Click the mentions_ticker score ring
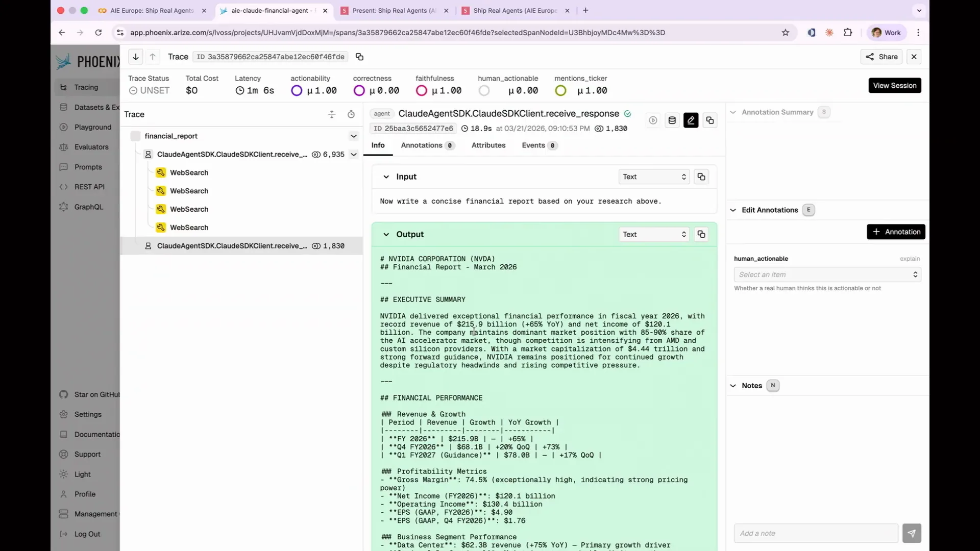This screenshot has width=980, height=551. (x=560, y=91)
